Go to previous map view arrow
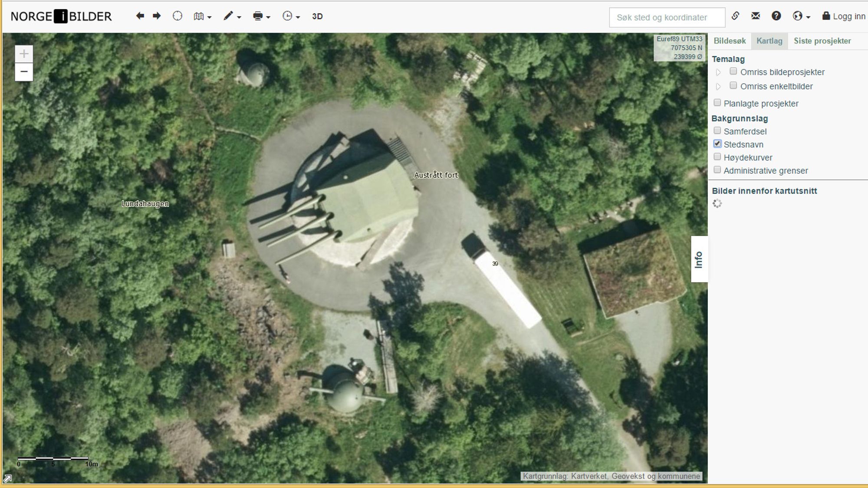The width and height of the screenshot is (868, 488). (140, 16)
